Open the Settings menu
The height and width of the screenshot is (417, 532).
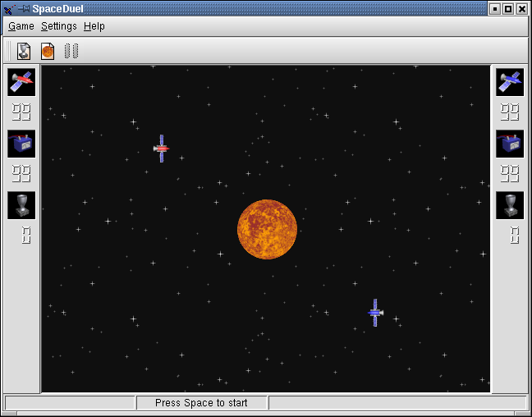point(58,26)
